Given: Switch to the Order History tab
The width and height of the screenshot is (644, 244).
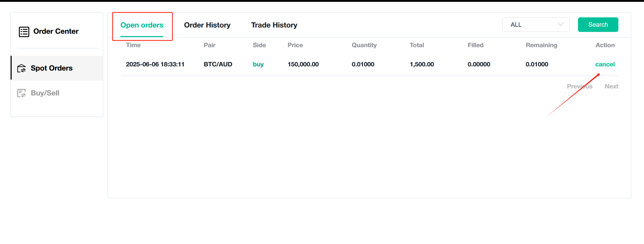Looking at the screenshot, I should click(207, 25).
